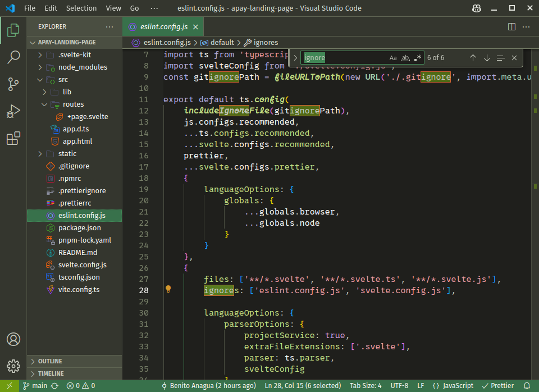Expand the TIMELINE section

click(74, 373)
